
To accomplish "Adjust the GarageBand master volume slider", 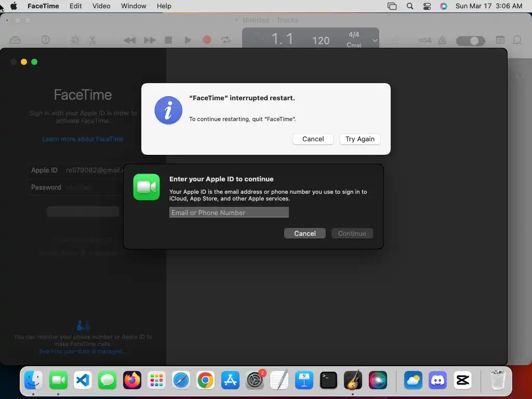I will (471, 41).
